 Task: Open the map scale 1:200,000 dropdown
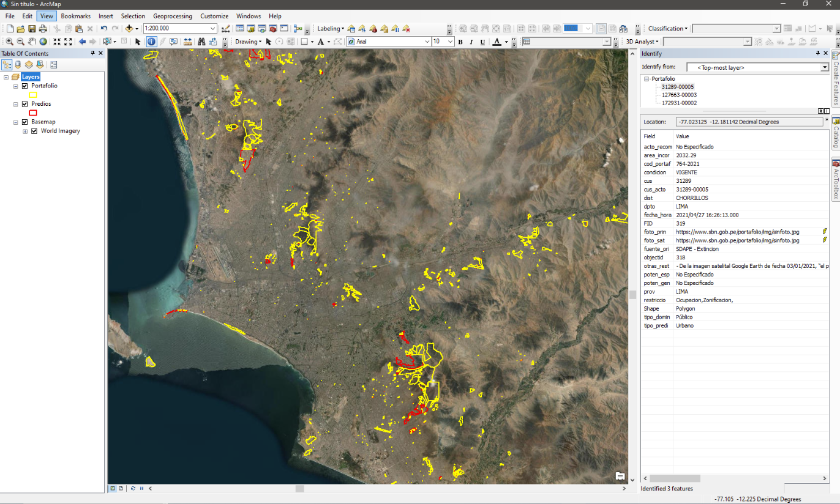(x=212, y=29)
